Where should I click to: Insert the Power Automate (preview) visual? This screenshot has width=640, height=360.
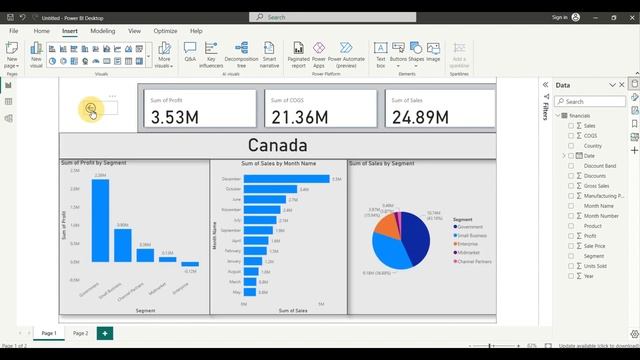[x=346, y=55]
